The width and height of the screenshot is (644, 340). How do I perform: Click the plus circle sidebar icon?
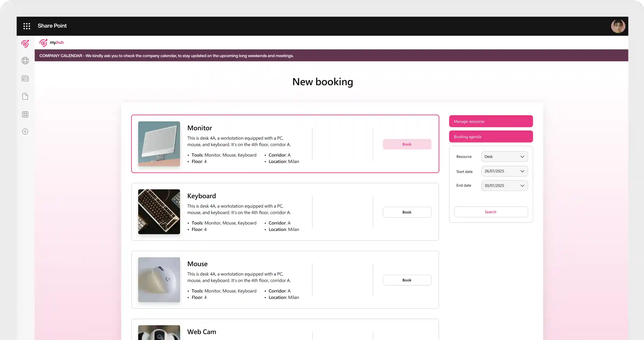click(x=25, y=132)
